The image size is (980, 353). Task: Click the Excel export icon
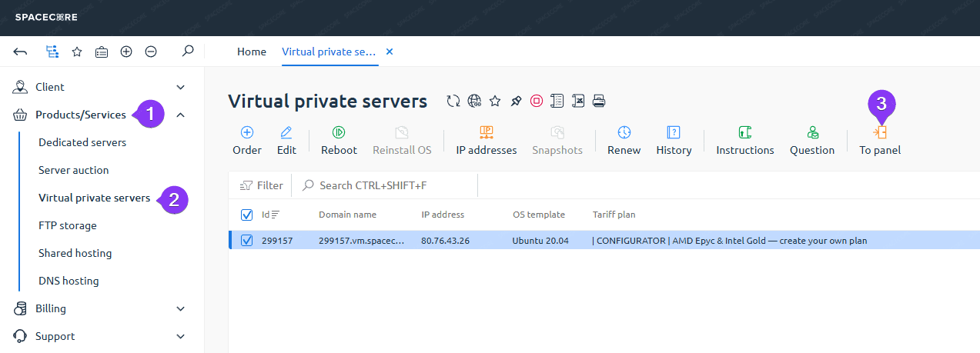coord(578,101)
